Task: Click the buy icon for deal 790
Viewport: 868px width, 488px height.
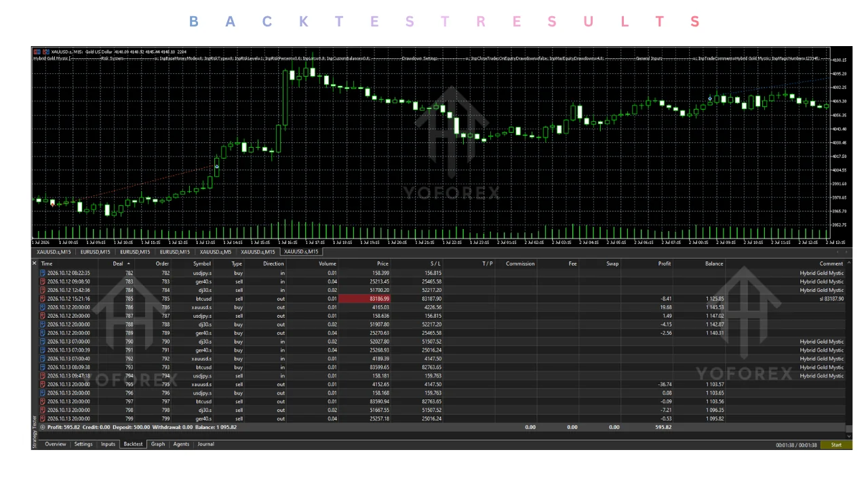Action: pyautogui.click(x=43, y=342)
